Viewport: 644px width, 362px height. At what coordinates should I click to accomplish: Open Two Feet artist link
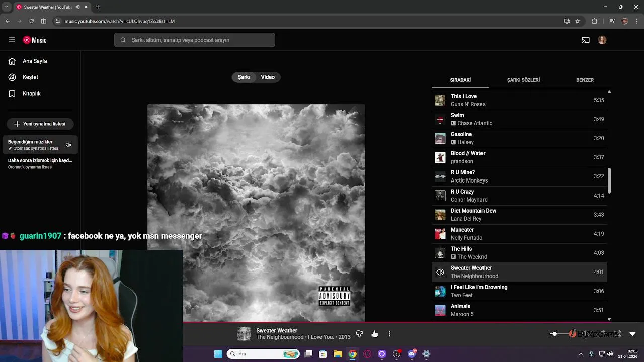point(462,295)
